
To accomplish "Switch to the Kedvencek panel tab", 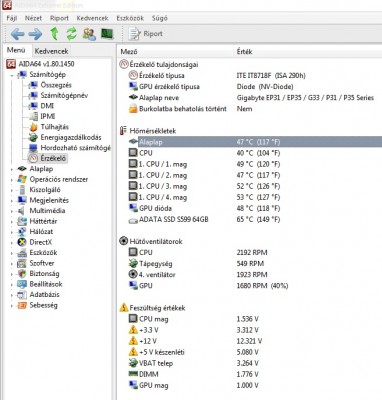I will click(51, 51).
